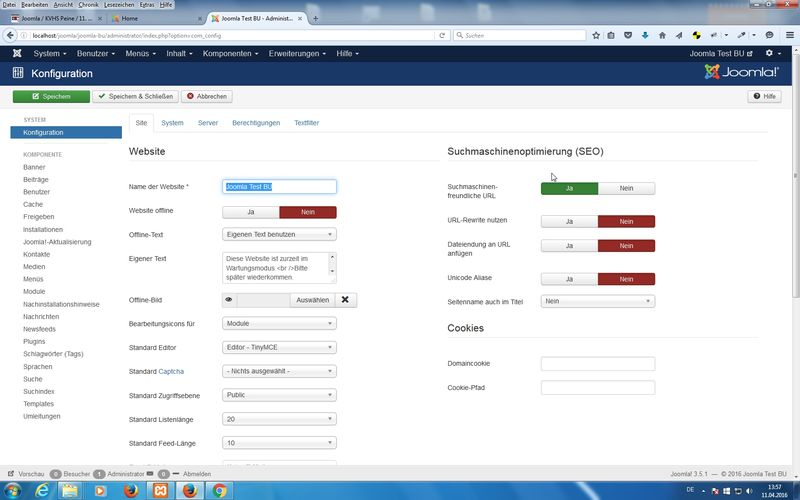
Task: Set Suchmaschinenfreundliche URL to Nein
Action: pyautogui.click(x=627, y=188)
